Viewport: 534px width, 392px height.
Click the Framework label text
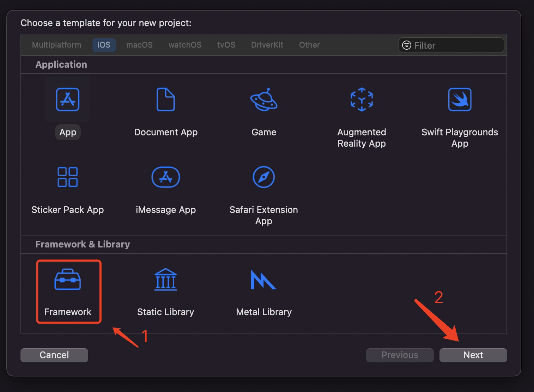[68, 312]
